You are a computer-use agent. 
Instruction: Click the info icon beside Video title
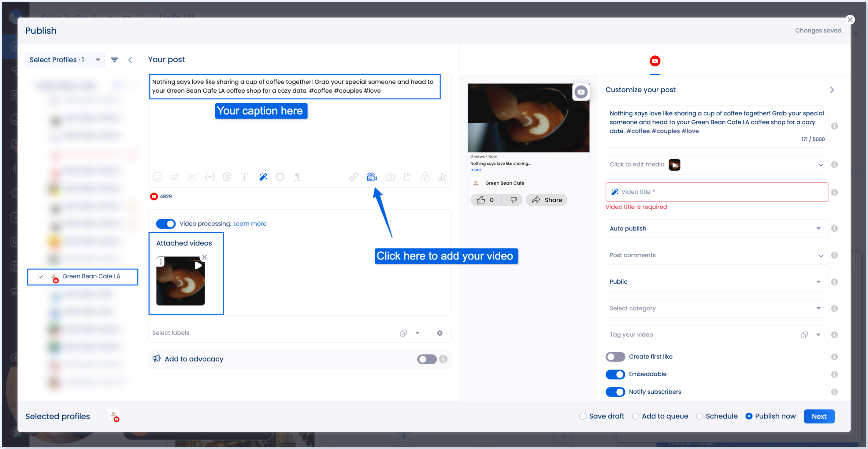[x=834, y=192]
